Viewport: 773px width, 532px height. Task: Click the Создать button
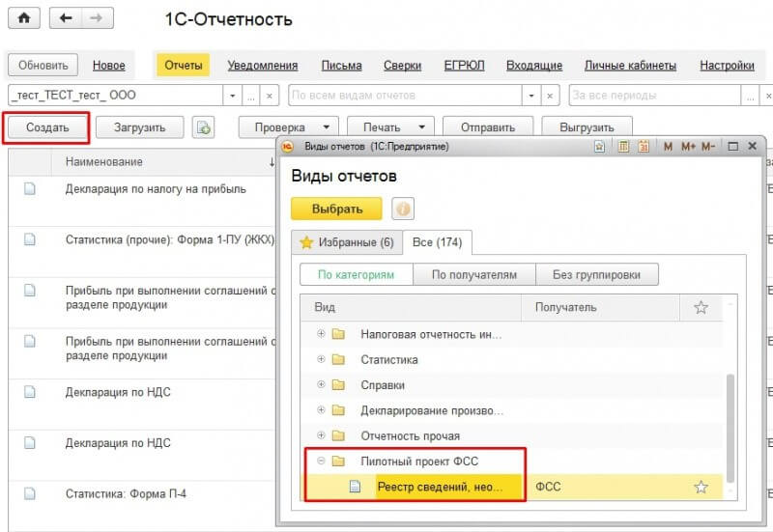(47, 127)
